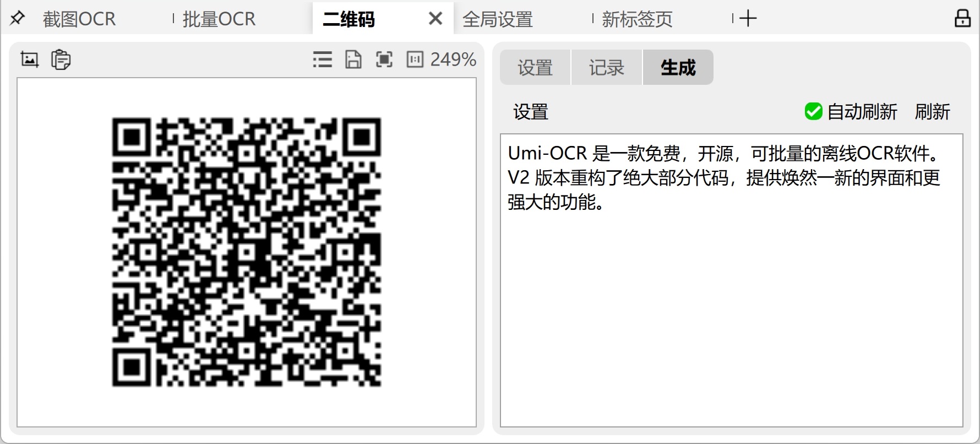Screen dimensions: 980x444
Task: Fit image to view icon
Action: coord(384,59)
